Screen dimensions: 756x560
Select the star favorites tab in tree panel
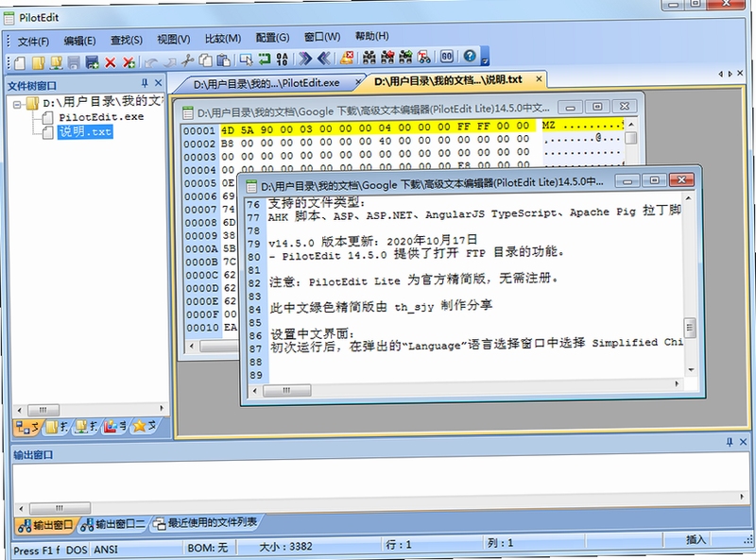pyautogui.click(x=145, y=426)
